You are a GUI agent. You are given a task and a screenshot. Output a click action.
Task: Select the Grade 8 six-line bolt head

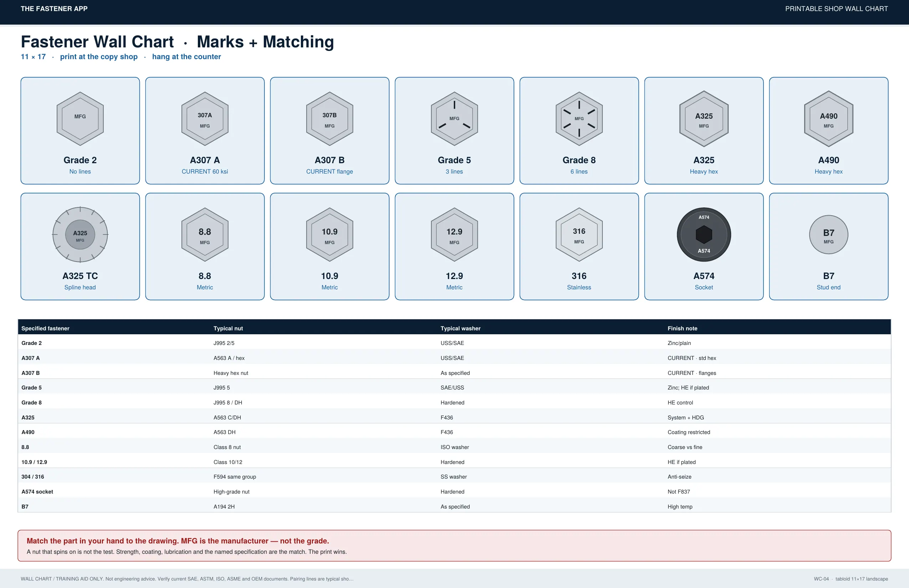[x=579, y=119]
